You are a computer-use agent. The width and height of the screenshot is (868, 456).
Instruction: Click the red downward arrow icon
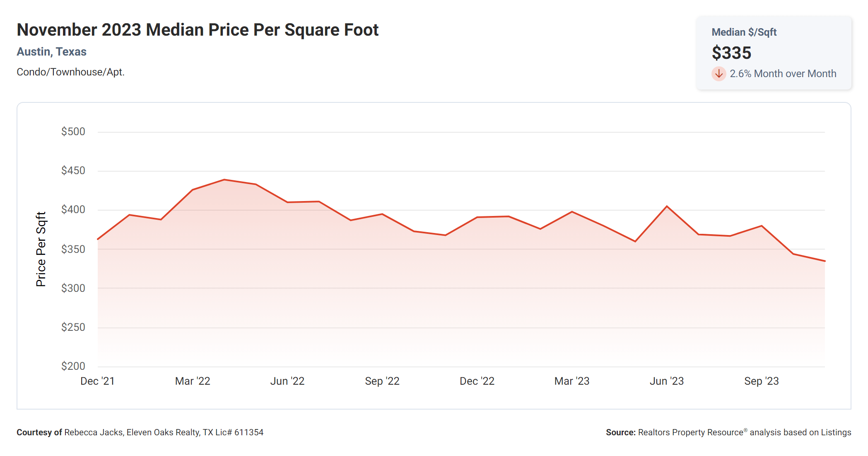point(719,74)
